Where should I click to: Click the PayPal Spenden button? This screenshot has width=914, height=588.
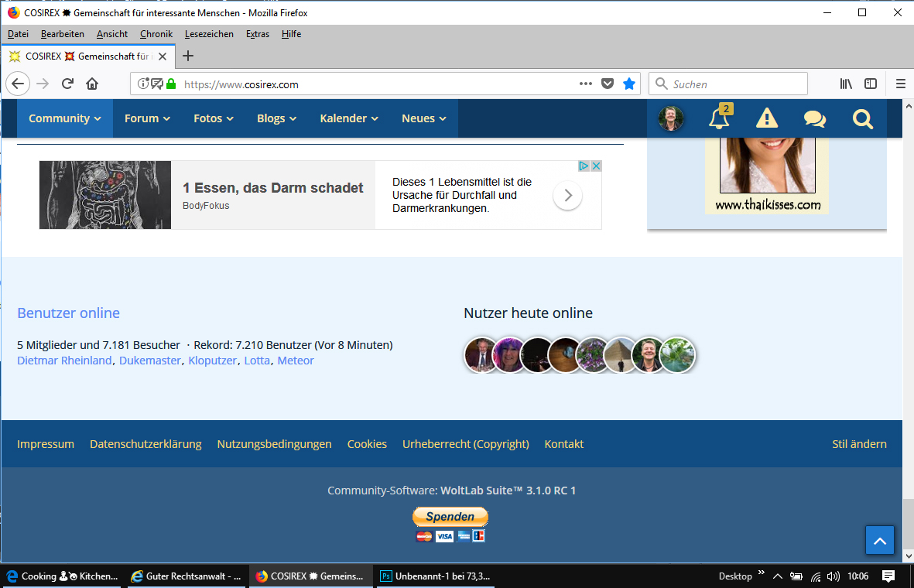coord(450,517)
